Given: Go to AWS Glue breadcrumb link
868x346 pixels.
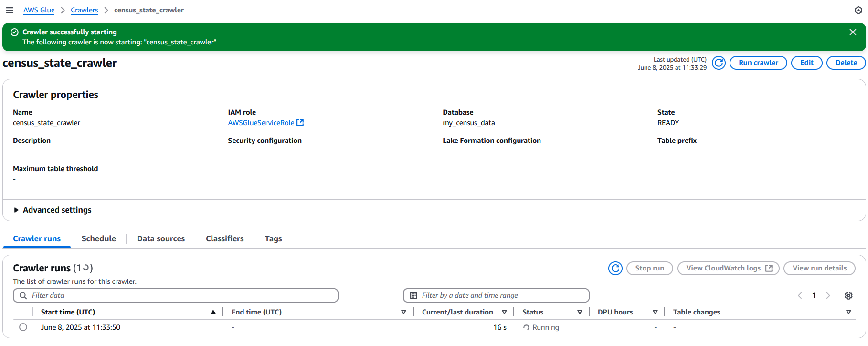Looking at the screenshot, I should 39,10.
